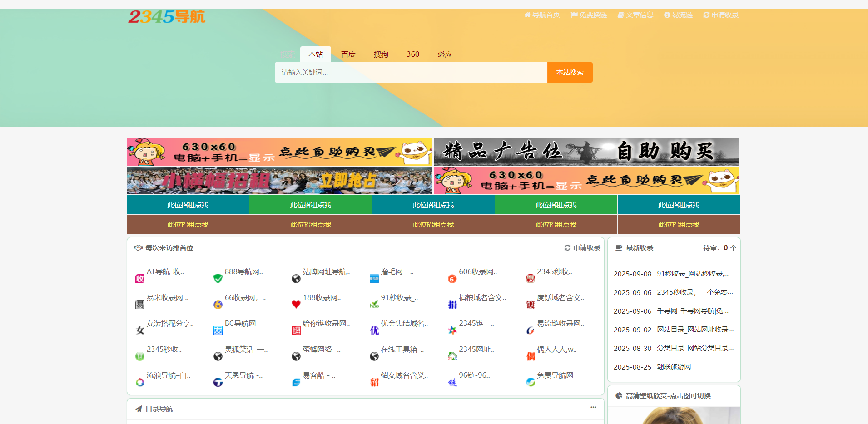Click the G favicon for 易流链收录网

tap(531, 330)
